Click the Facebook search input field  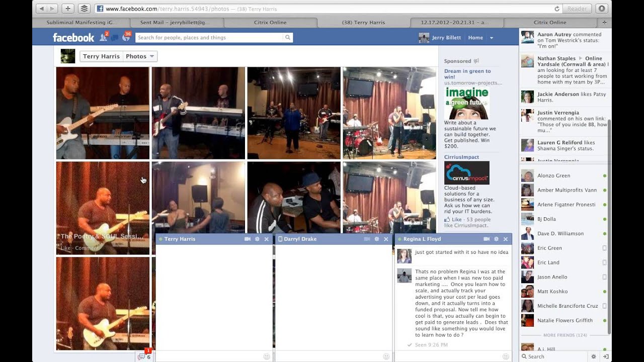coord(209,38)
